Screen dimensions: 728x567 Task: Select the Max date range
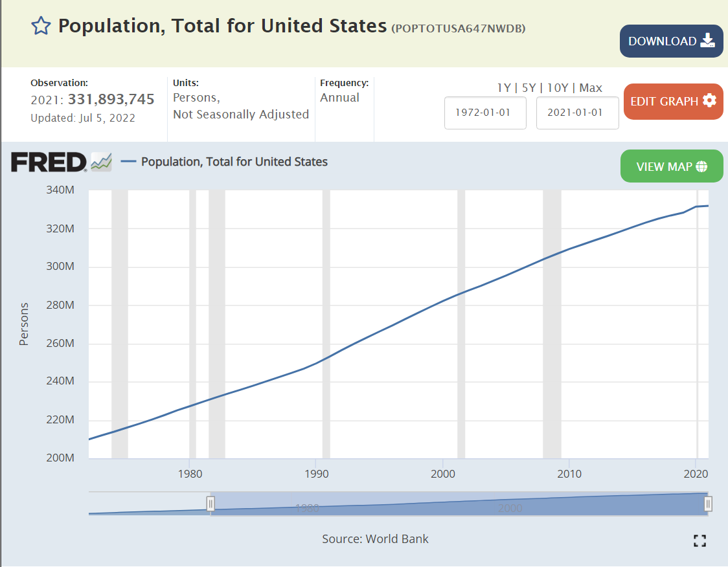tap(591, 88)
